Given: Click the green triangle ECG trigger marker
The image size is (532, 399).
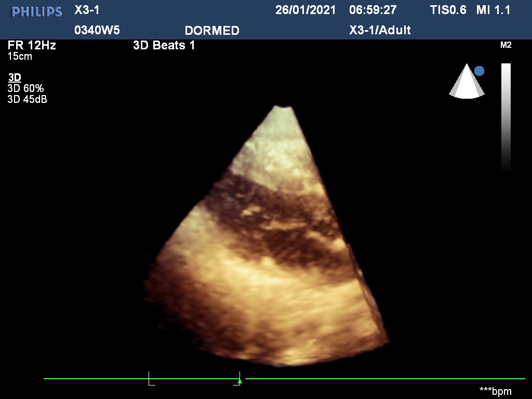Looking at the screenshot, I should (240, 382).
